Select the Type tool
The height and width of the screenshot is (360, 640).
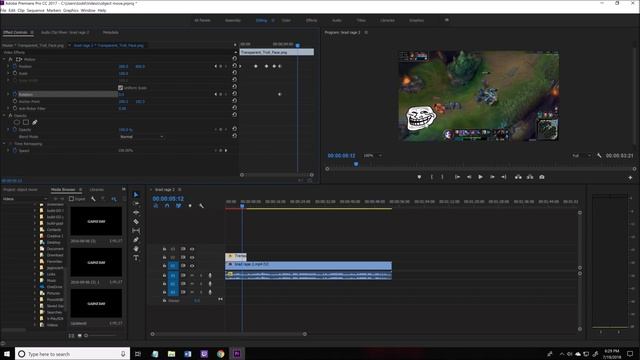click(136, 258)
